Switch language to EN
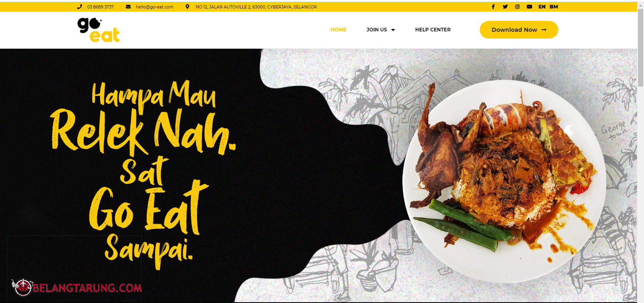 [542, 7]
